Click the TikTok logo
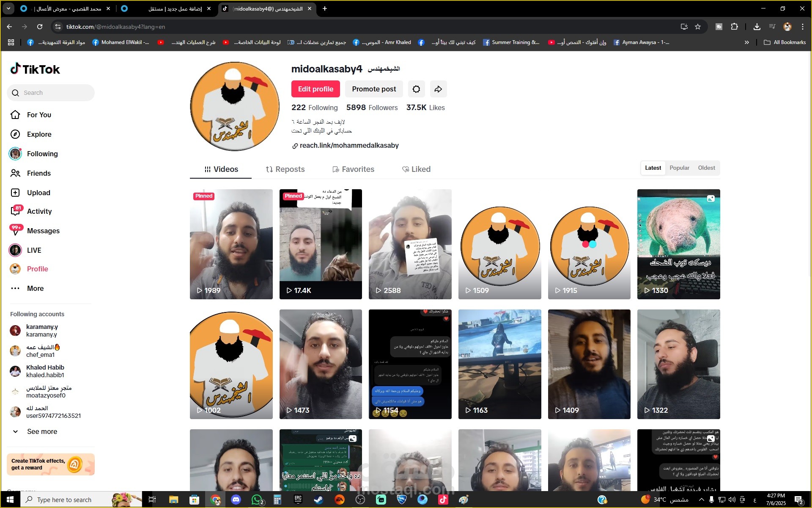812x508 pixels. click(x=36, y=69)
